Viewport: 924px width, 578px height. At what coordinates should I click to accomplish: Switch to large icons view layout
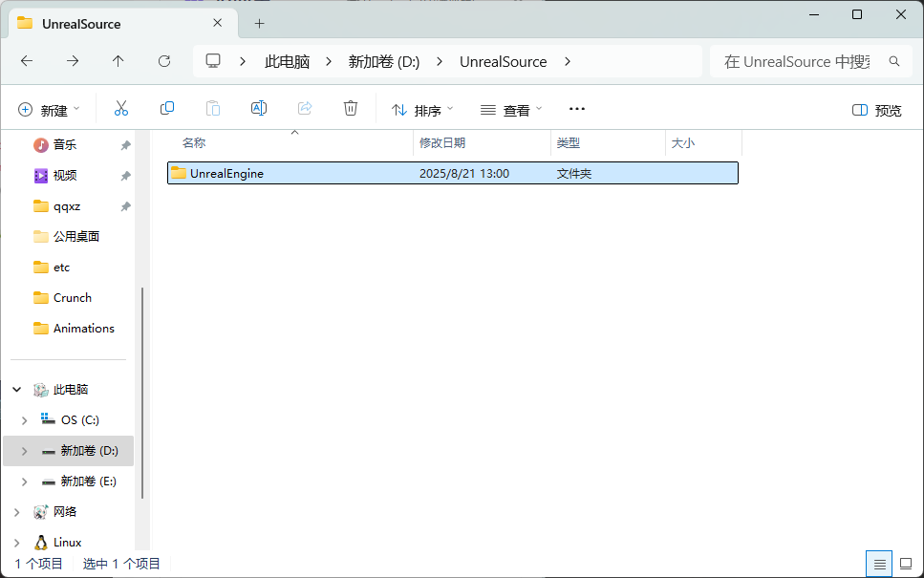pyautogui.click(x=905, y=564)
